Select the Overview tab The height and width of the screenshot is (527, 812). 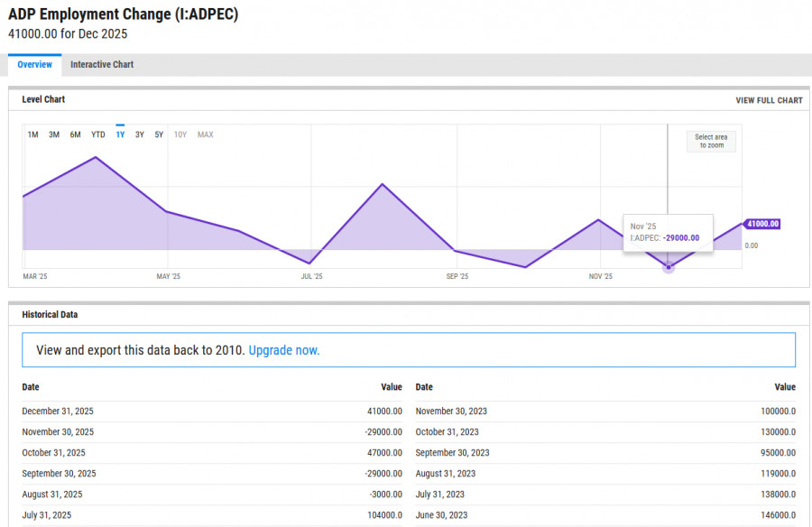pyautogui.click(x=34, y=65)
